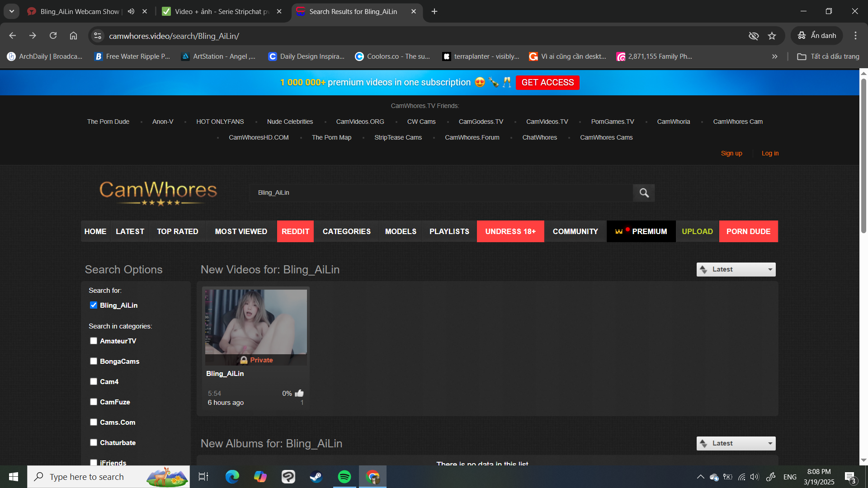Image resolution: width=868 pixels, height=488 pixels.
Task: Bookmark page with the star icon
Action: click(772, 36)
